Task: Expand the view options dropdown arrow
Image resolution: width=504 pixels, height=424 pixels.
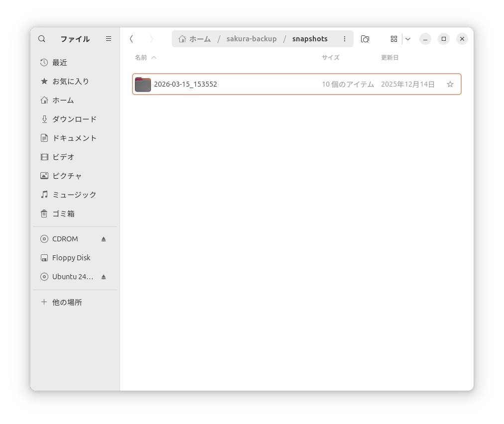Action: 408,39
